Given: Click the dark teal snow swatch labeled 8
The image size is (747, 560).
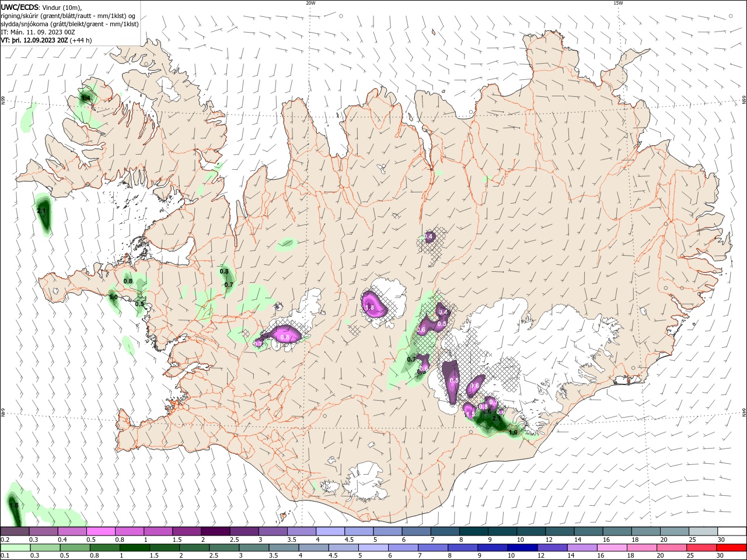Looking at the screenshot, I should click(x=473, y=531).
